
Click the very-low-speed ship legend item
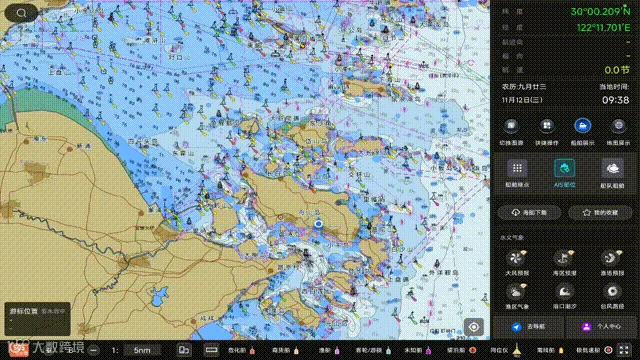(594, 350)
